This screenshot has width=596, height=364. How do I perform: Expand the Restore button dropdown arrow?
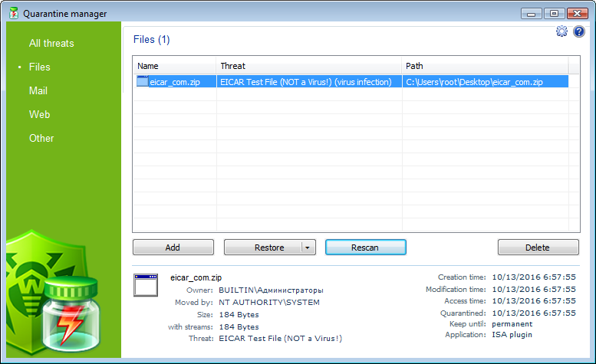pos(308,248)
